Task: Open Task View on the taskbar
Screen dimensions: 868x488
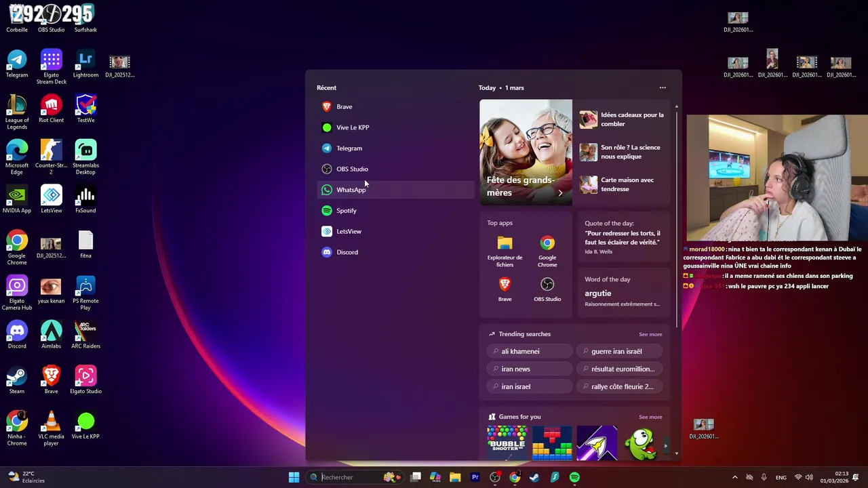Action: [416, 477]
